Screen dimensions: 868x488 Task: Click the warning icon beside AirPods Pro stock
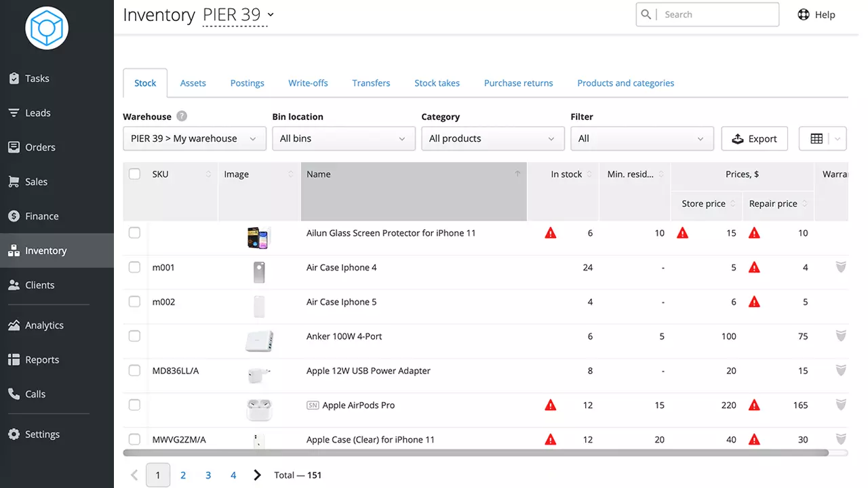coord(551,405)
